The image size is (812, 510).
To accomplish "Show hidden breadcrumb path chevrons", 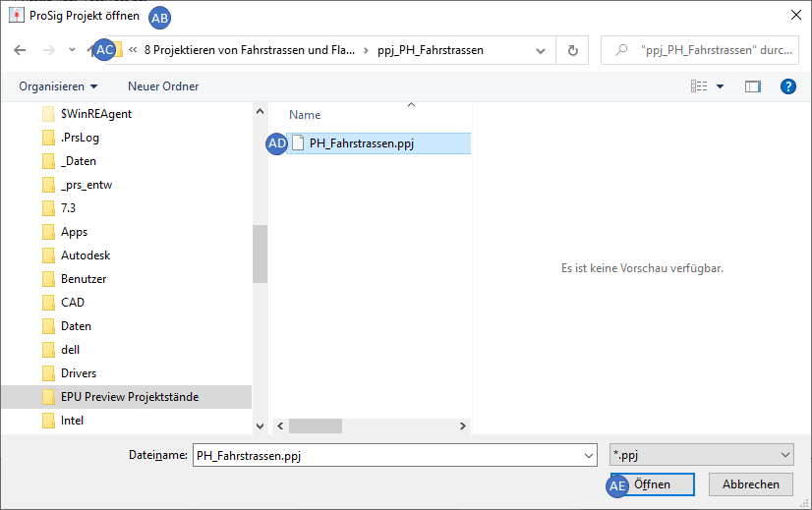I will [133, 50].
